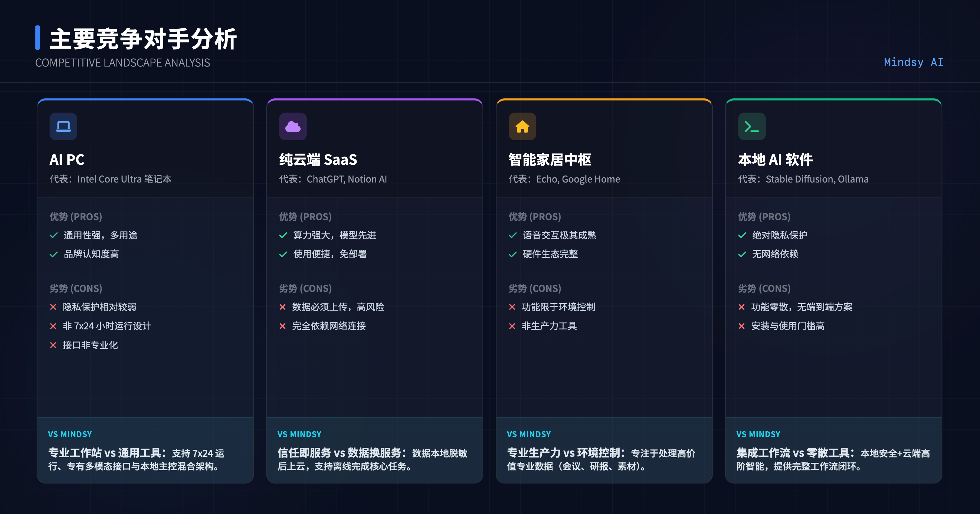Click the checkmark next to 硬件生态完整
The width and height of the screenshot is (980, 514).
[512, 254]
